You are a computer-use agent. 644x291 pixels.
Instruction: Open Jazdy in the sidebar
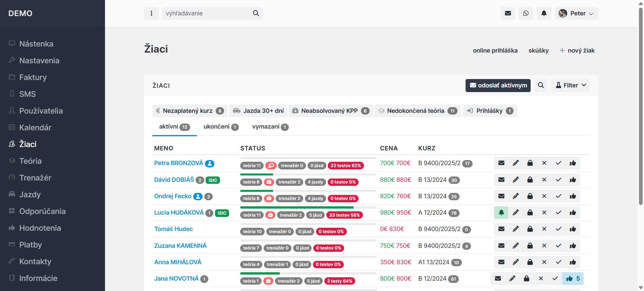coord(30,195)
